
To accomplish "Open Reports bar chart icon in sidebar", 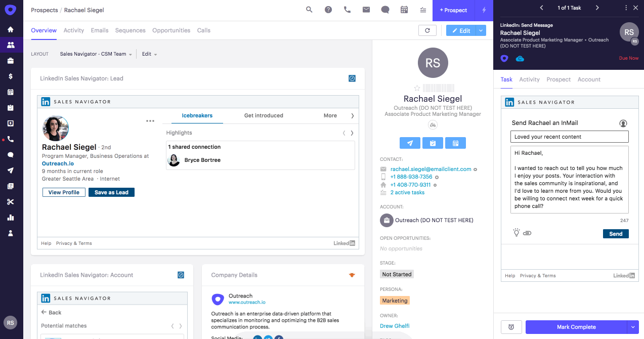I will (x=11, y=218).
